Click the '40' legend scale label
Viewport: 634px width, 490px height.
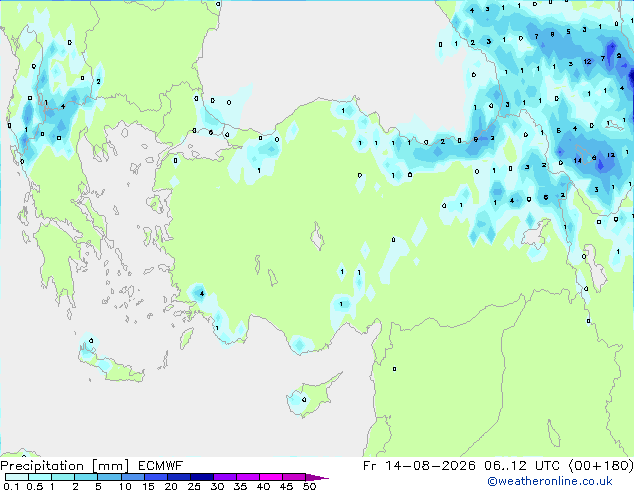(x=263, y=486)
